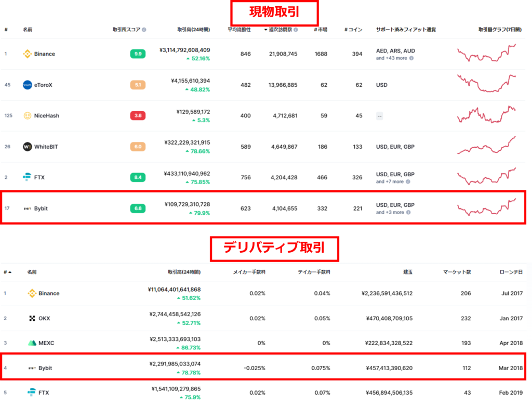This screenshot has height=405, width=532.
Task: Click Bybit spot volume ¥109,729,310,728
Action: click(187, 204)
